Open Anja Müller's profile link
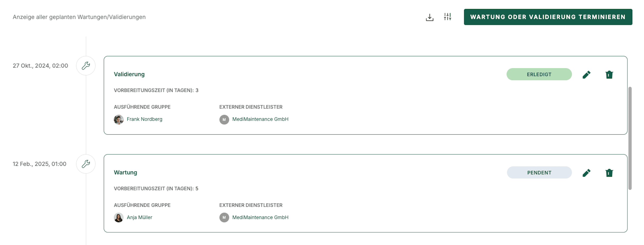This screenshot has height=245, width=644. [x=139, y=218]
